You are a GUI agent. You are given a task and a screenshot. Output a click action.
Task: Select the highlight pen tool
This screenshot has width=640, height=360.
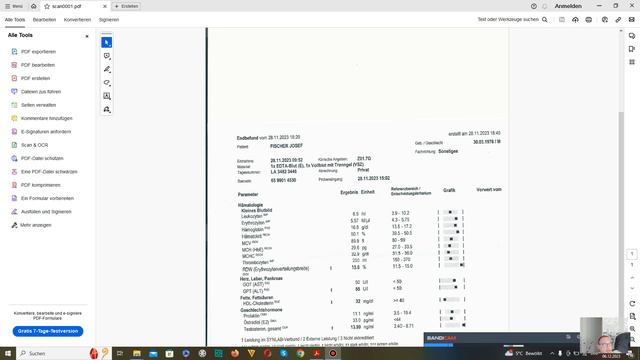point(107,69)
